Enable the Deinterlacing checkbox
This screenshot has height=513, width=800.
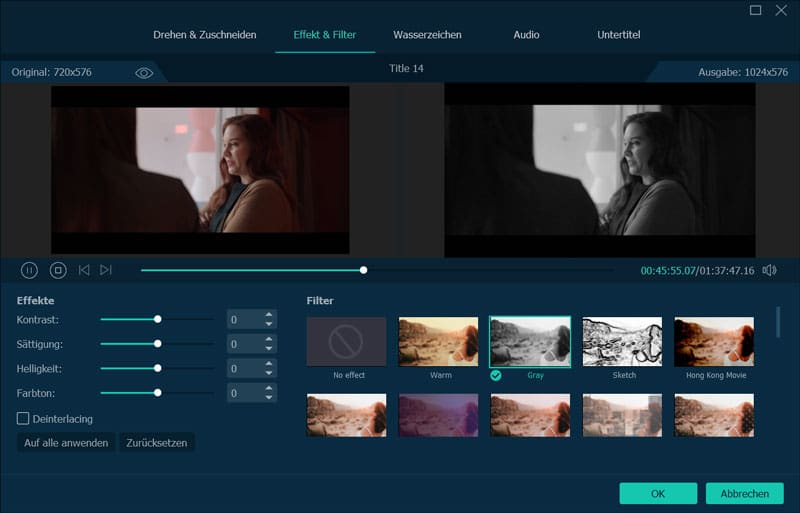(x=23, y=418)
